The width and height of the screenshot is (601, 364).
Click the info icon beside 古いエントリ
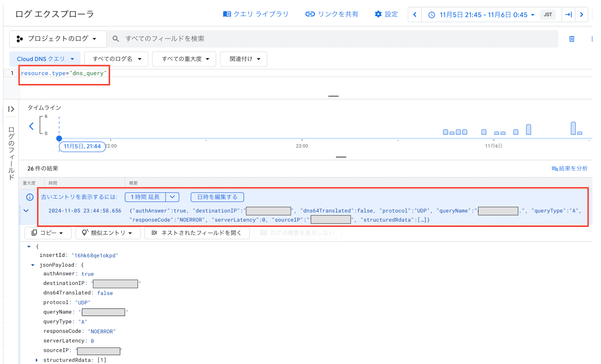[x=30, y=197]
